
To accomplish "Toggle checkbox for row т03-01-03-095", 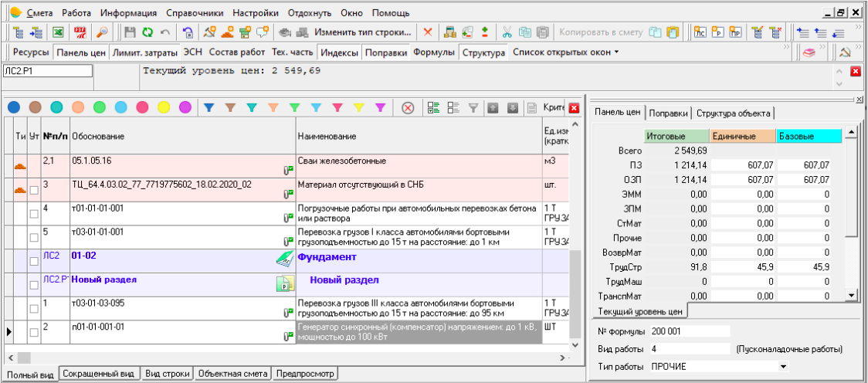I will [x=32, y=307].
